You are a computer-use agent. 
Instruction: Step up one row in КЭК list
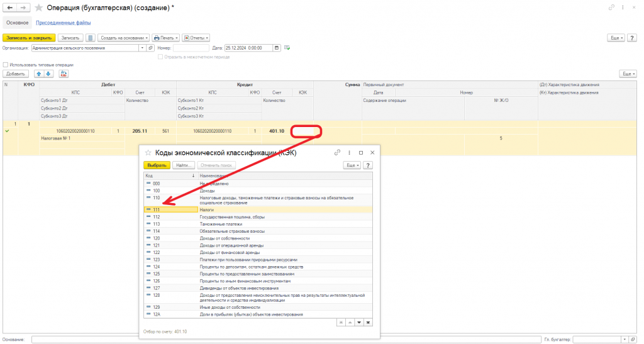tap(350, 322)
